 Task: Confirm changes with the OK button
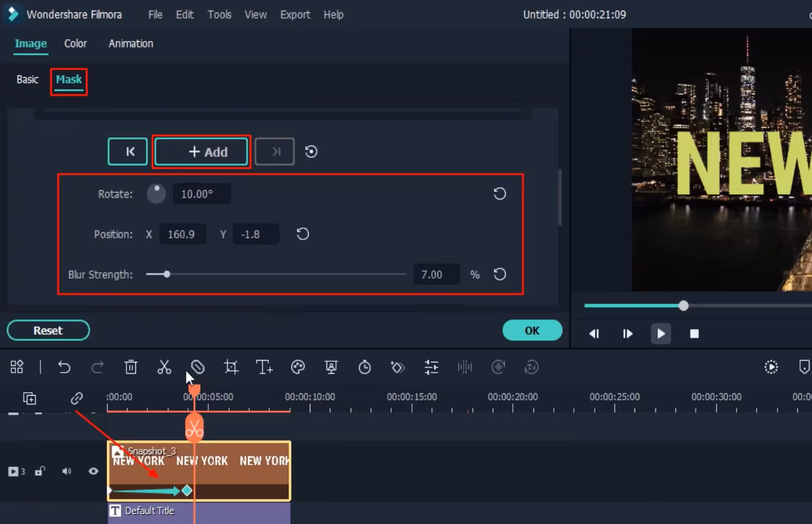(x=532, y=330)
